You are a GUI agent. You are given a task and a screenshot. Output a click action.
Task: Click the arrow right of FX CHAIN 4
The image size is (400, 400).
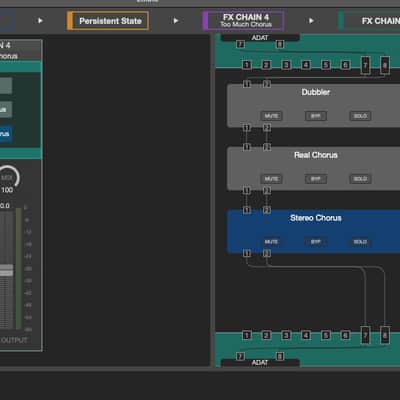pyautogui.click(x=311, y=21)
